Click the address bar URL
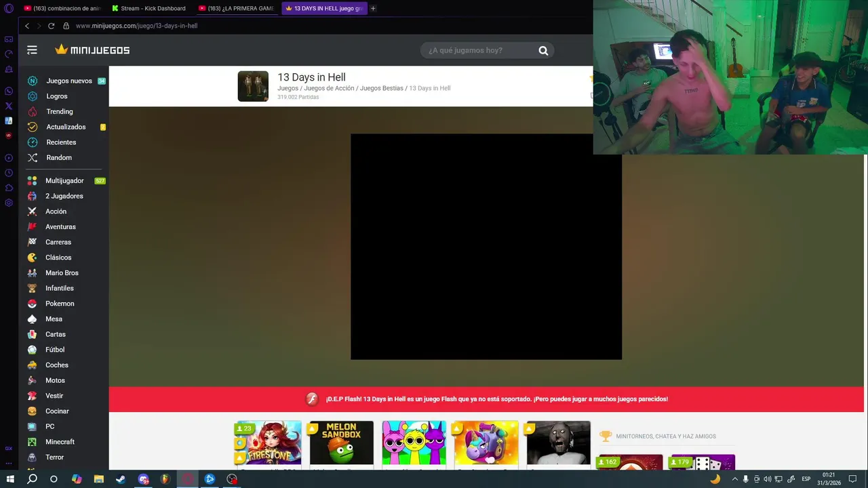 136,26
